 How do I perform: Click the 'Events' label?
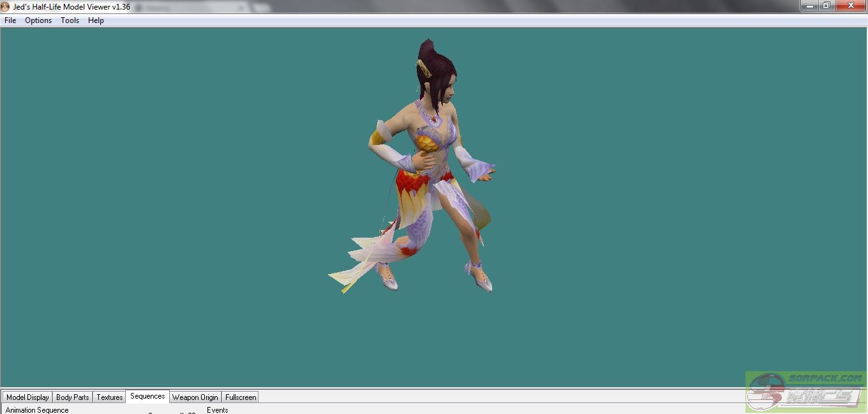tap(218, 410)
